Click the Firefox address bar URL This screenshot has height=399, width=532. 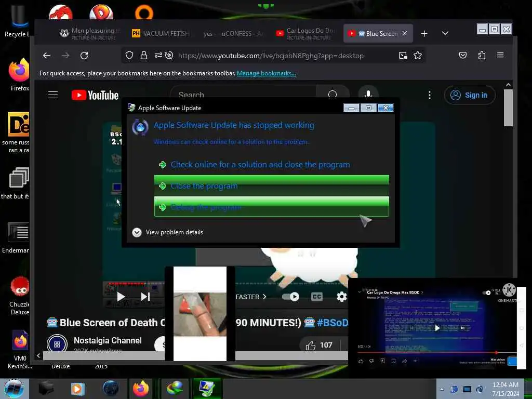pos(271,56)
